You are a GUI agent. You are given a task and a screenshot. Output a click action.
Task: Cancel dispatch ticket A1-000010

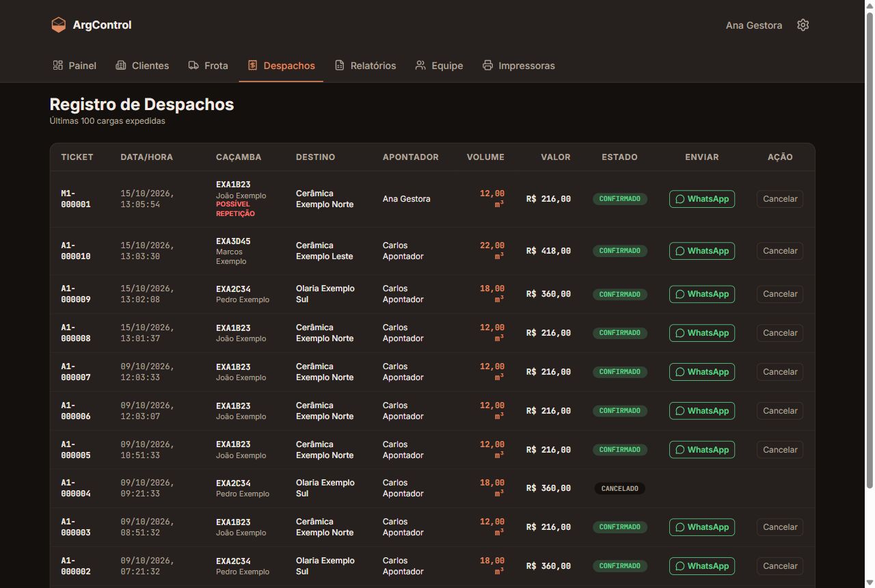point(780,251)
